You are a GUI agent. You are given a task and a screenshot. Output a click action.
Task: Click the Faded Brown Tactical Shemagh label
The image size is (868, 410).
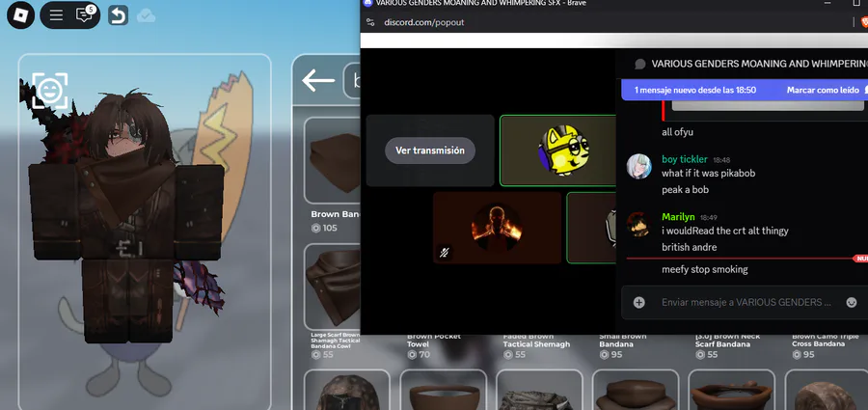coord(536,341)
